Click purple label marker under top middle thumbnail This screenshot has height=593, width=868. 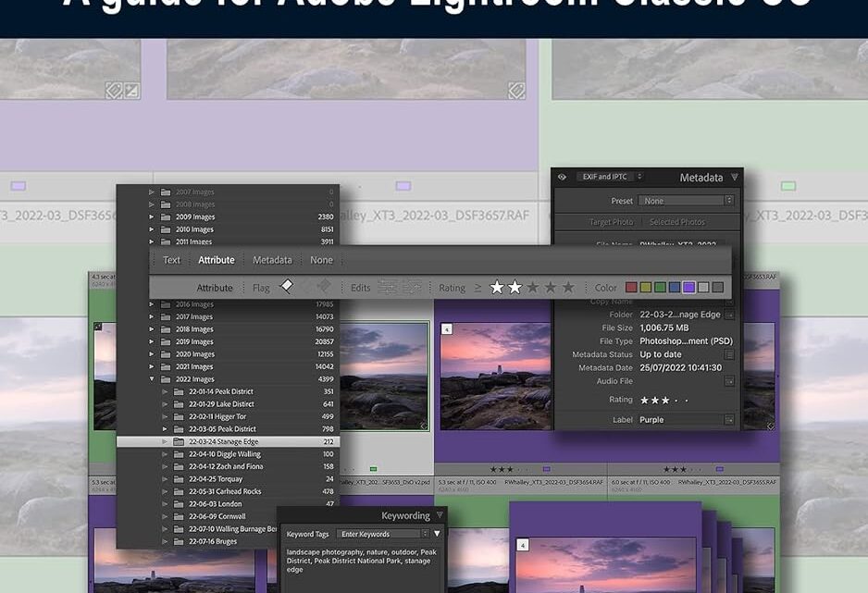click(x=403, y=186)
